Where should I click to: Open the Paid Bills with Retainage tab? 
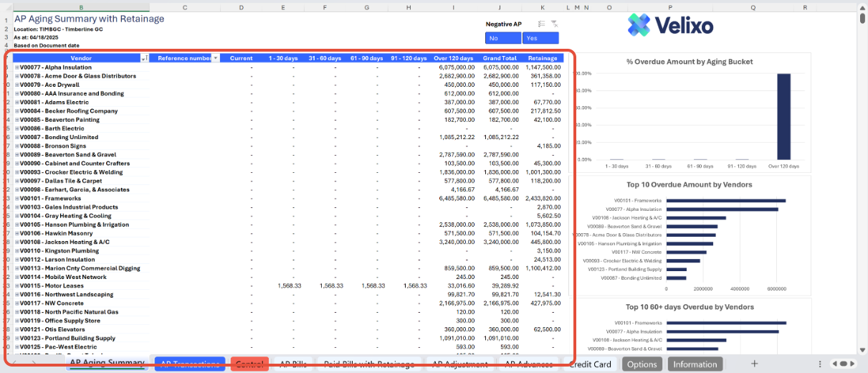(368, 364)
